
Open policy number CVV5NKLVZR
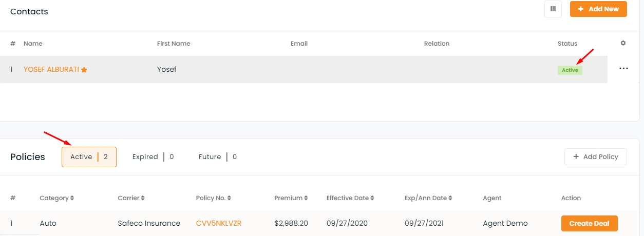219,223
